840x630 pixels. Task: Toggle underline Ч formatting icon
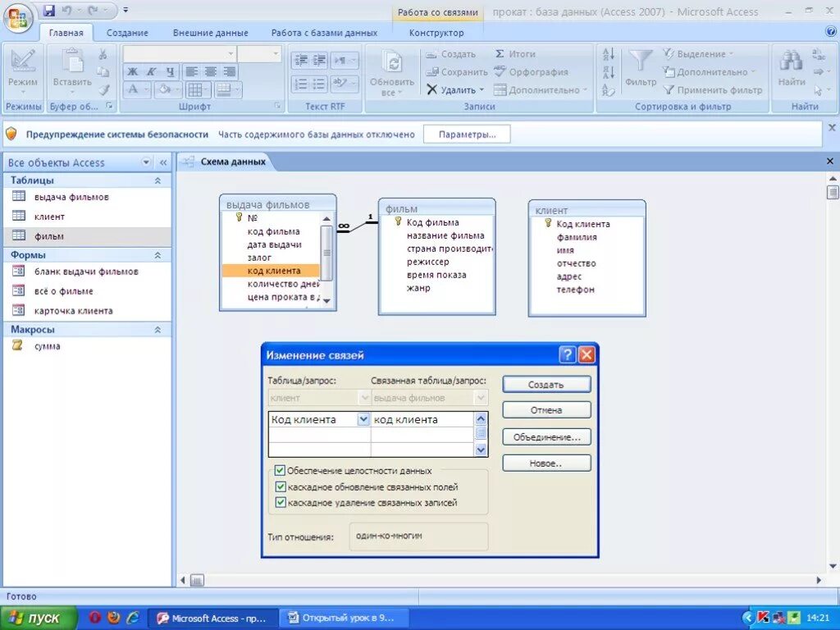coord(170,71)
